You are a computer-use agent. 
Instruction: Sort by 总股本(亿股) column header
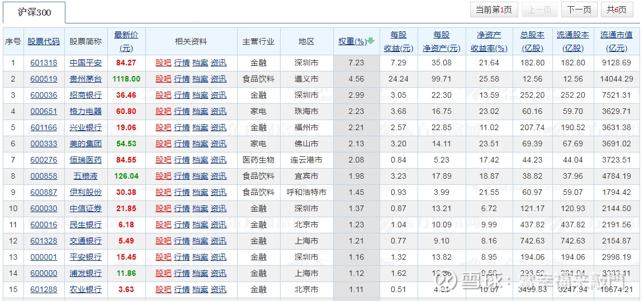coord(532,41)
